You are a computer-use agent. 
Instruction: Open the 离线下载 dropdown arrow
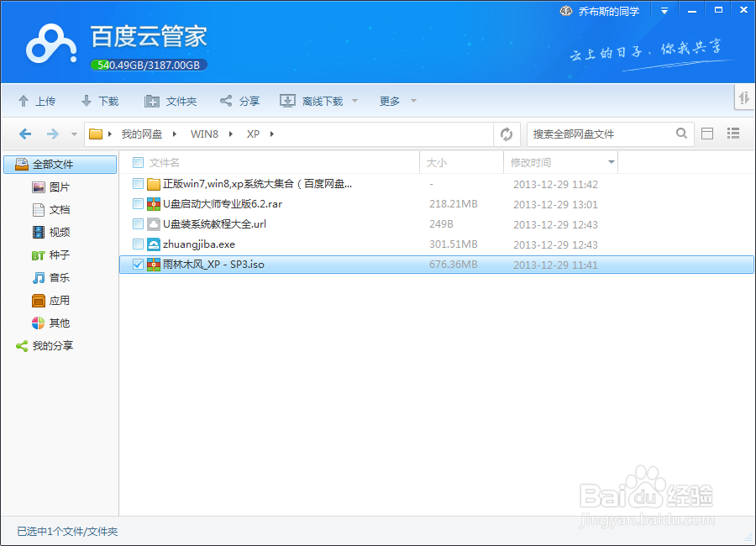click(354, 101)
